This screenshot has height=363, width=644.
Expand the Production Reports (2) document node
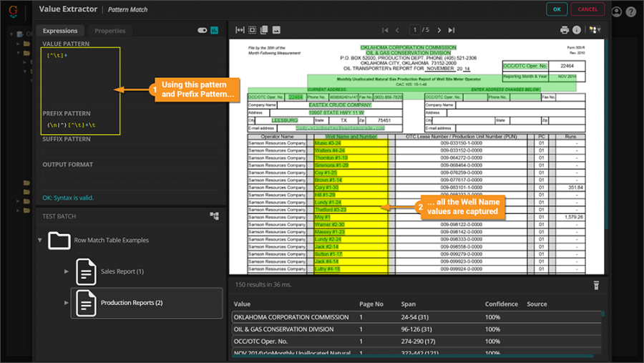67,303
